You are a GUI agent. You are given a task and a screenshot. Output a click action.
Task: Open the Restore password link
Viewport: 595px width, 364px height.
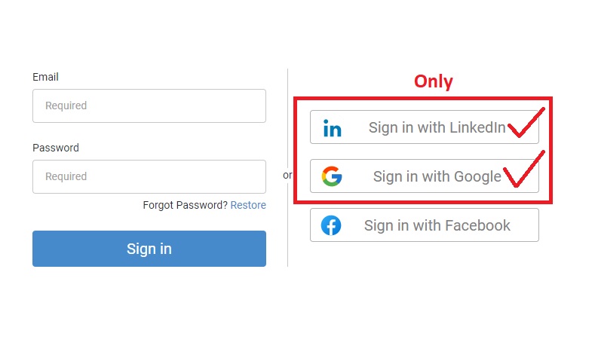(x=248, y=205)
